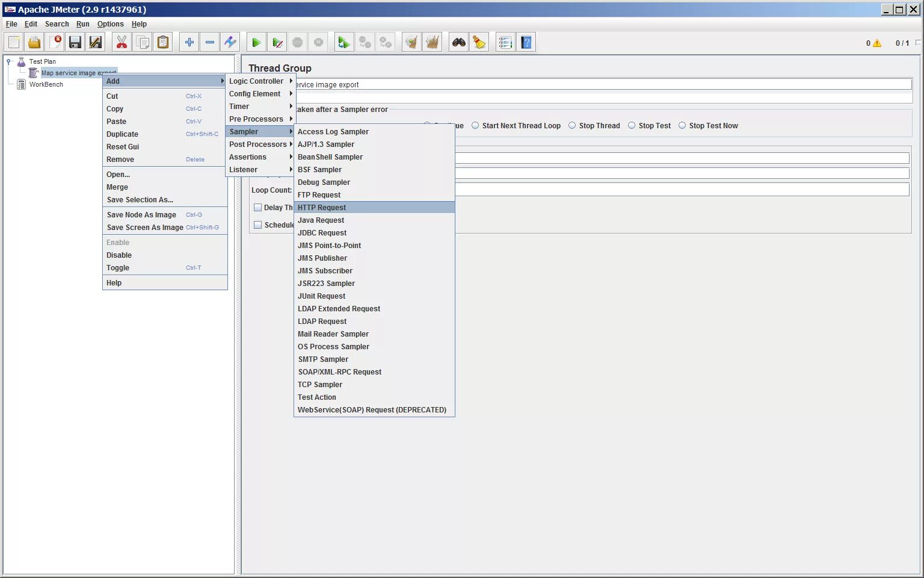The image size is (924, 578).
Task: Click the Reset Search broom icon
Action: [479, 42]
